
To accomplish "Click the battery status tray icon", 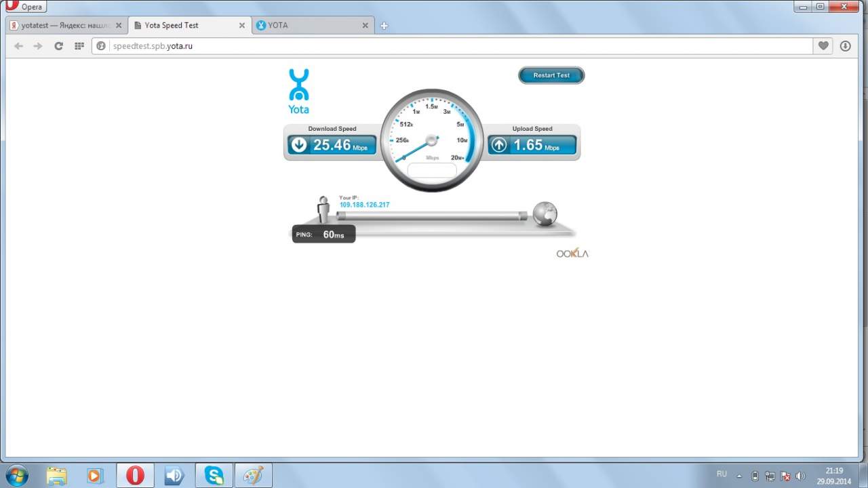I will click(x=755, y=476).
